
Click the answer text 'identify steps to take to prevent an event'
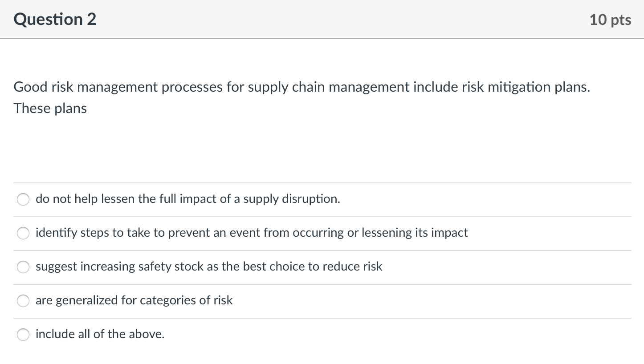tap(252, 233)
